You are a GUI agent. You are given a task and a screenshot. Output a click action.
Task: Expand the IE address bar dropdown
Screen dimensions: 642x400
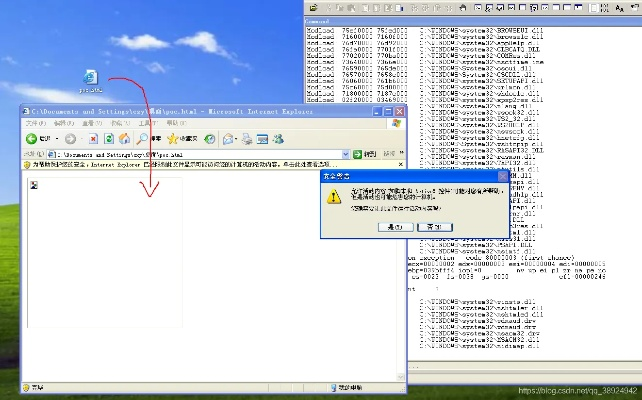point(345,155)
